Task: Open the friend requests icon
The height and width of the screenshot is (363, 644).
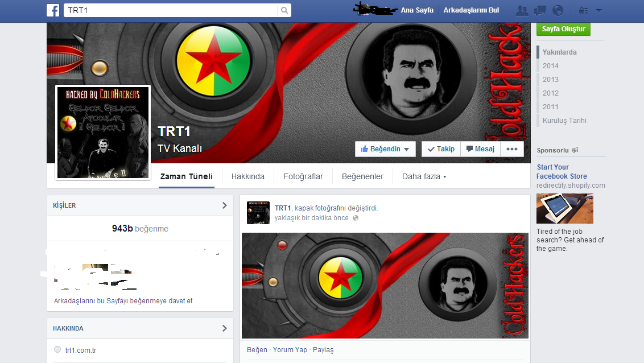Action: (522, 11)
